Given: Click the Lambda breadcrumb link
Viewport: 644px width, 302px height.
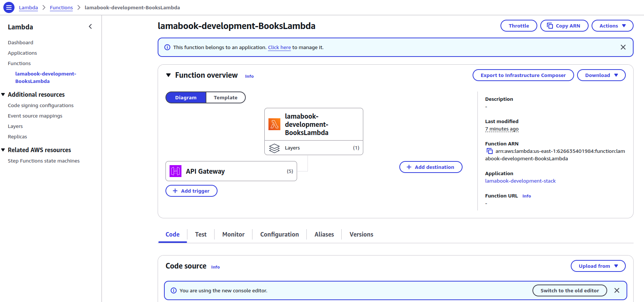Looking at the screenshot, I should click(x=28, y=7).
